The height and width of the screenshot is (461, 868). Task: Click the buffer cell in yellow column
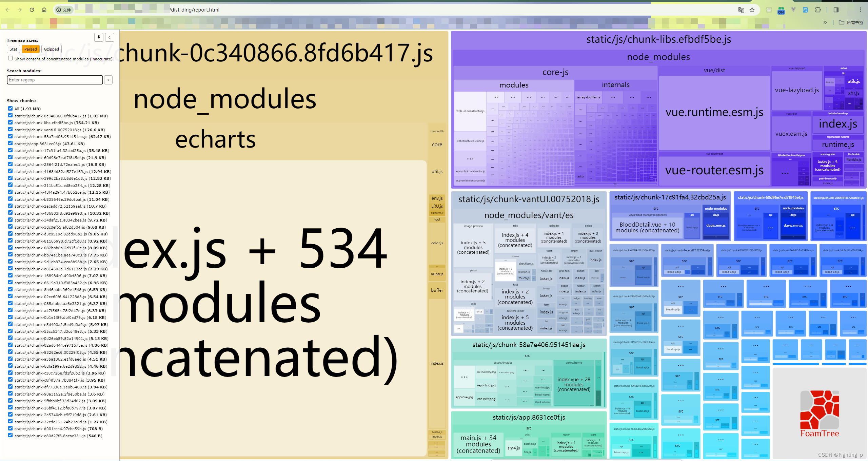click(437, 290)
